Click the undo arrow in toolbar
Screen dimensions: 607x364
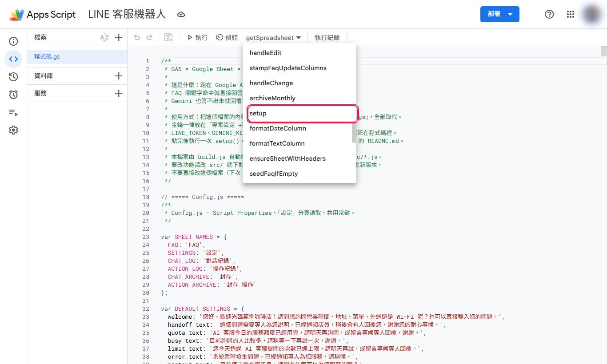pyautogui.click(x=137, y=38)
